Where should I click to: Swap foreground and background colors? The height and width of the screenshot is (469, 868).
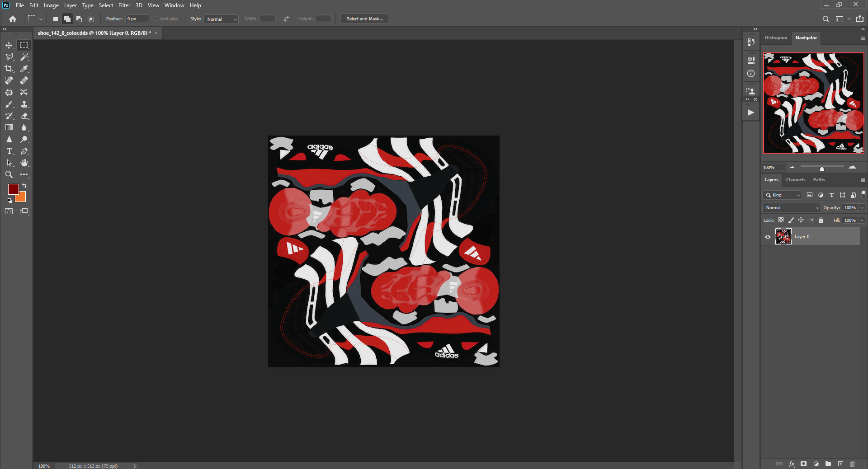[x=24, y=186]
